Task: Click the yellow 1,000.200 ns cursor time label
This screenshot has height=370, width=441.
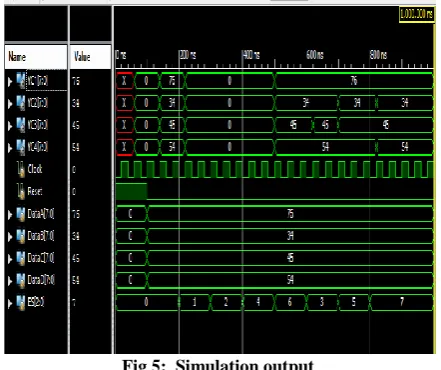Action: pyautogui.click(x=417, y=14)
